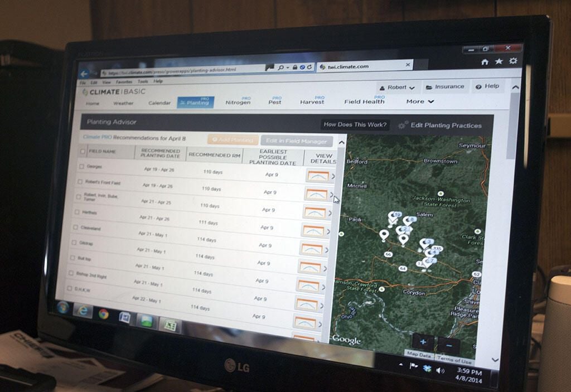This screenshot has height=392, width=571.
Task: Click the How Does This Work? button
Action: (355, 124)
